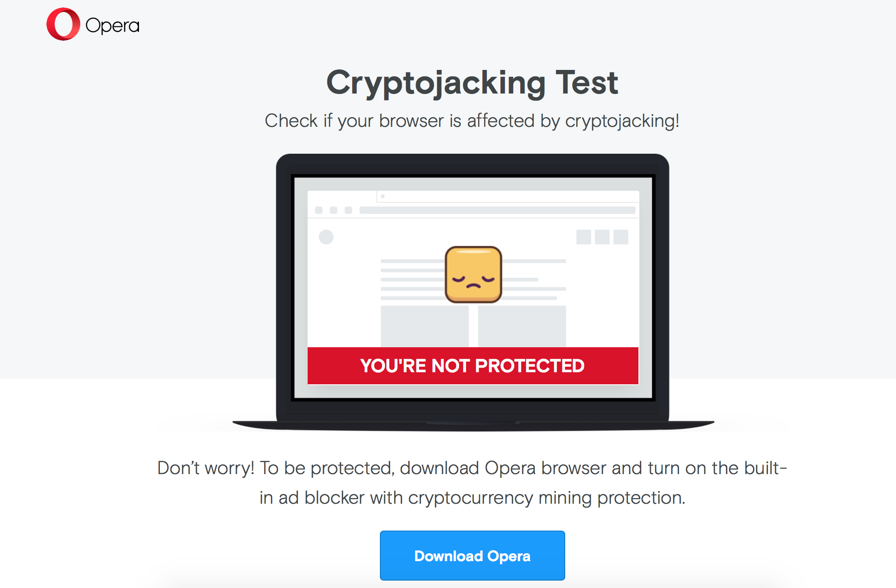Click the last gray square in mock browser
This screenshot has width=896, height=588.
pos(620,237)
